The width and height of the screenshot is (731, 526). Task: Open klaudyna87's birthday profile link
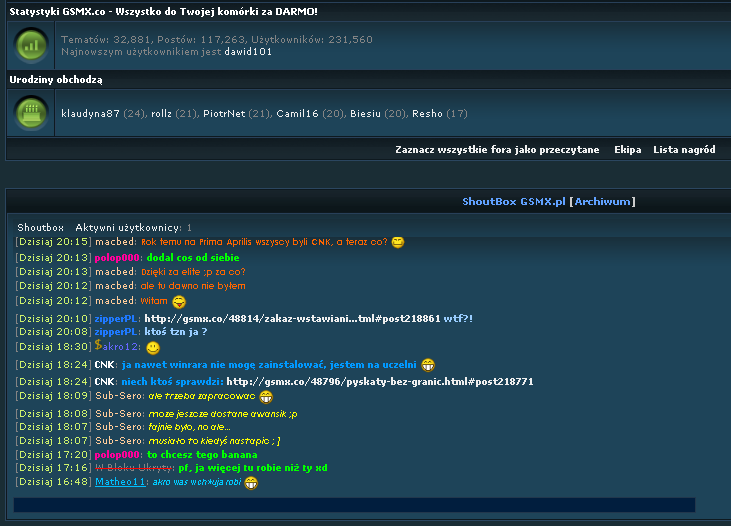click(x=90, y=114)
